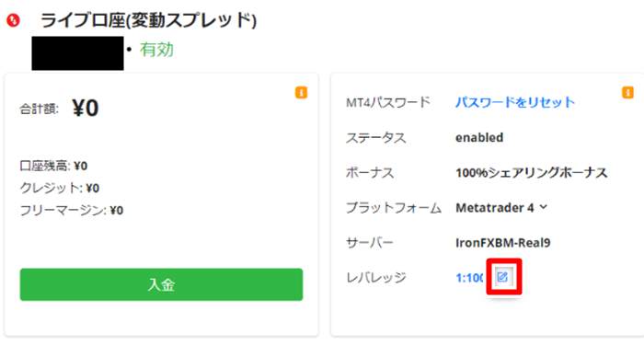This screenshot has width=644, height=346.
Task: Click the leverage edit pencil icon
Action: (502, 277)
